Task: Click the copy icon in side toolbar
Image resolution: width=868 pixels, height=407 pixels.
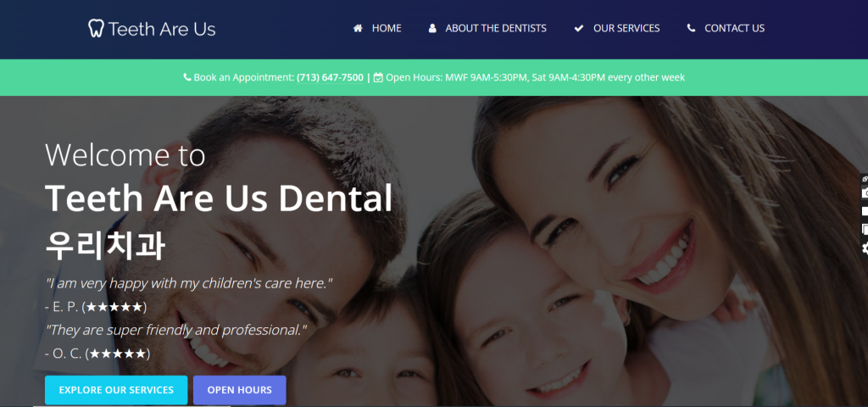Action: click(x=865, y=229)
